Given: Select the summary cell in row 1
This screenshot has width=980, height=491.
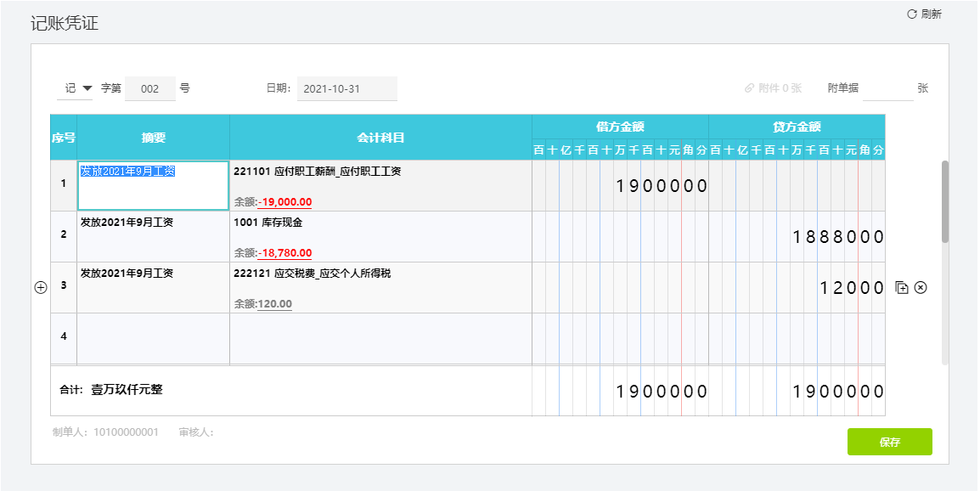Looking at the screenshot, I should [153, 185].
